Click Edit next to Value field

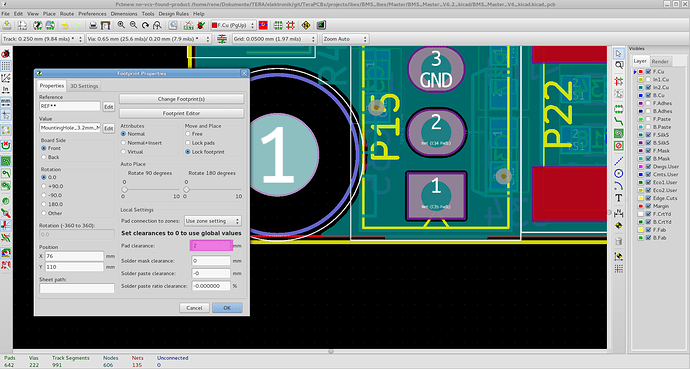[x=108, y=128]
